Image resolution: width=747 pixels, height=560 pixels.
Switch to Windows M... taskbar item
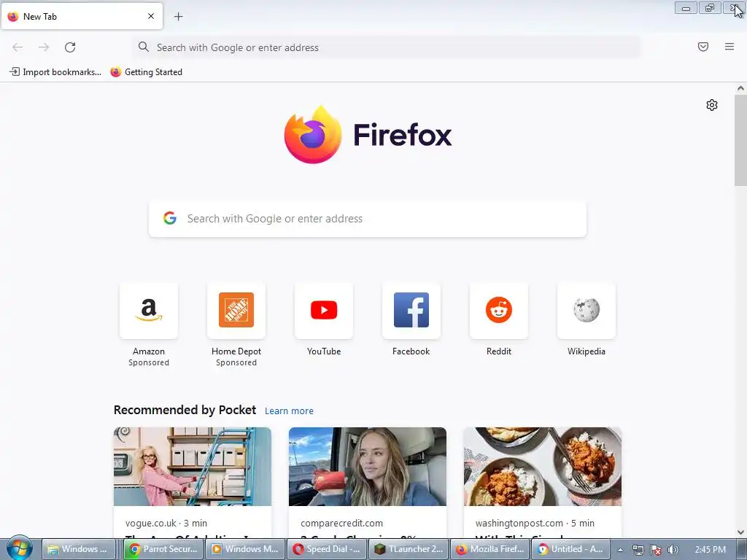tap(245, 549)
